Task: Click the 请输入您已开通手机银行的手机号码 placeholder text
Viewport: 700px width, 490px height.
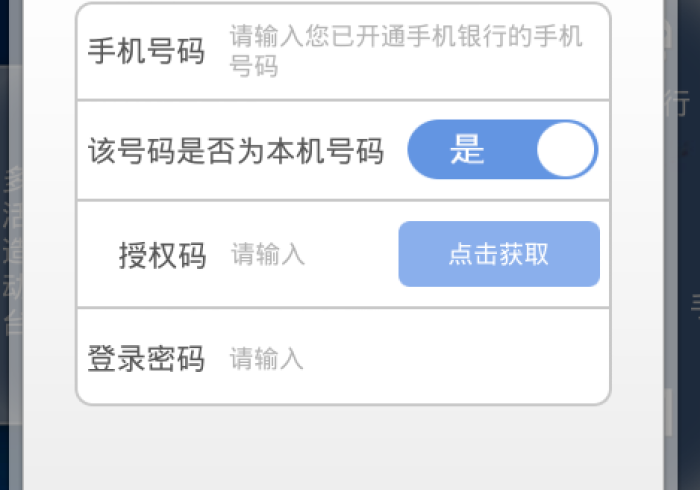Action: pos(405,51)
